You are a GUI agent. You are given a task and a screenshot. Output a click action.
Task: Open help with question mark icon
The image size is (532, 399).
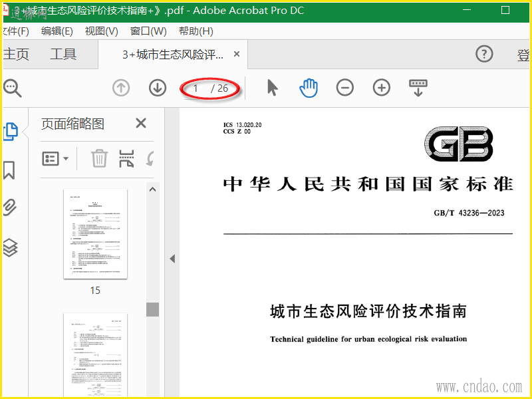(x=484, y=54)
